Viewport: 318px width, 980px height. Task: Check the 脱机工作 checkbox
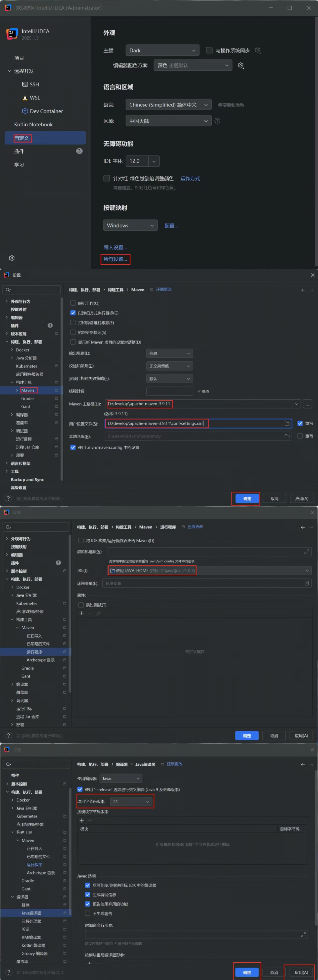tap(73, 303)
